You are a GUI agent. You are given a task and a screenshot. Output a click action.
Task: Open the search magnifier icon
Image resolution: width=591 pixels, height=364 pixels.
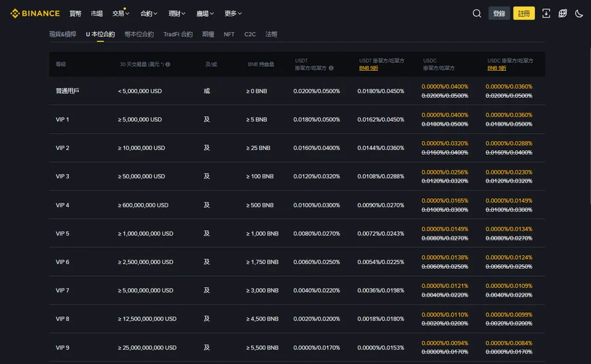pyautogui.click(x=477, y=14)
